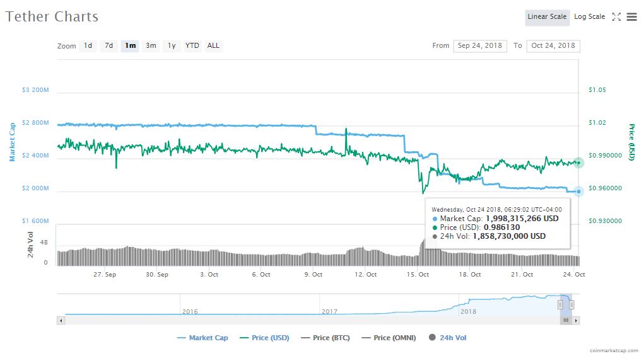Toggle 24h Vol series in legend
Image resolution: width=644 pixels, height=361 pixels.
click(448, 338)
